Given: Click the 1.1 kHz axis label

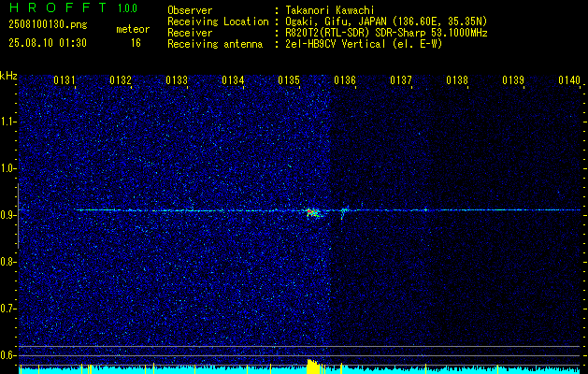Looking at the screenshot, I should click(8, 122).
